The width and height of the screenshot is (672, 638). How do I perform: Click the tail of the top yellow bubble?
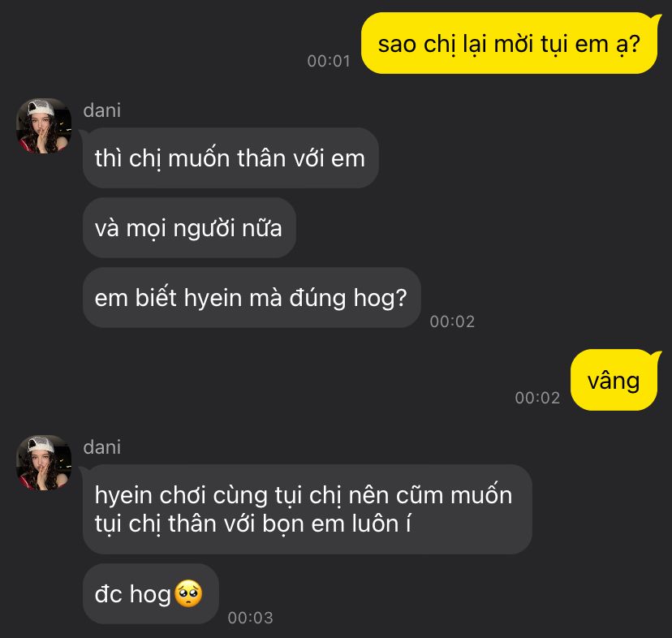click(654, 19)
